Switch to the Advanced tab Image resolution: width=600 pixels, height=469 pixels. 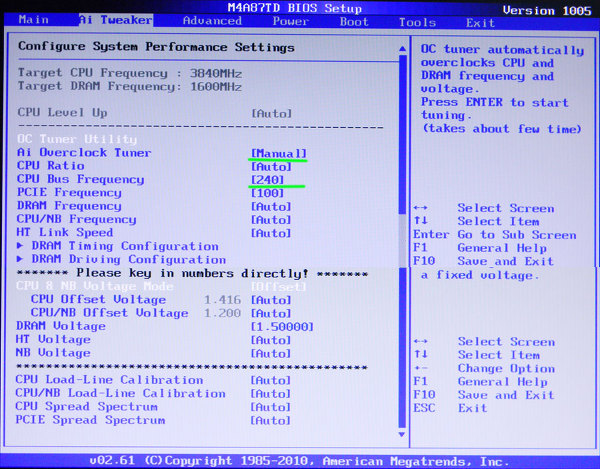click(x=212, y=21)
